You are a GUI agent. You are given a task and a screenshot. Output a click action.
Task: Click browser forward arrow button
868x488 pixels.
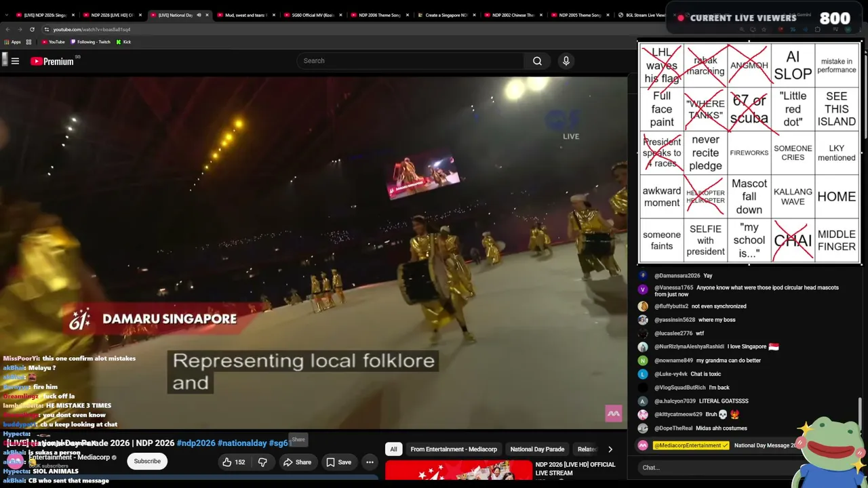click(20, 29)
